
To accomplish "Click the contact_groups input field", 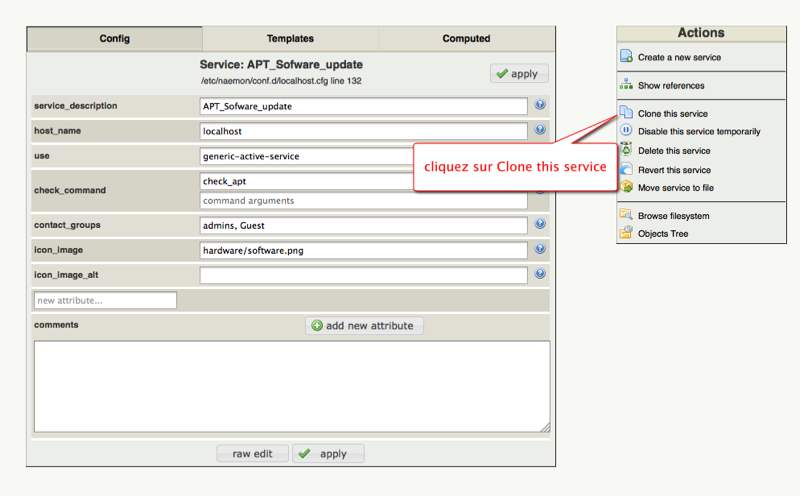I will point(363,226).
